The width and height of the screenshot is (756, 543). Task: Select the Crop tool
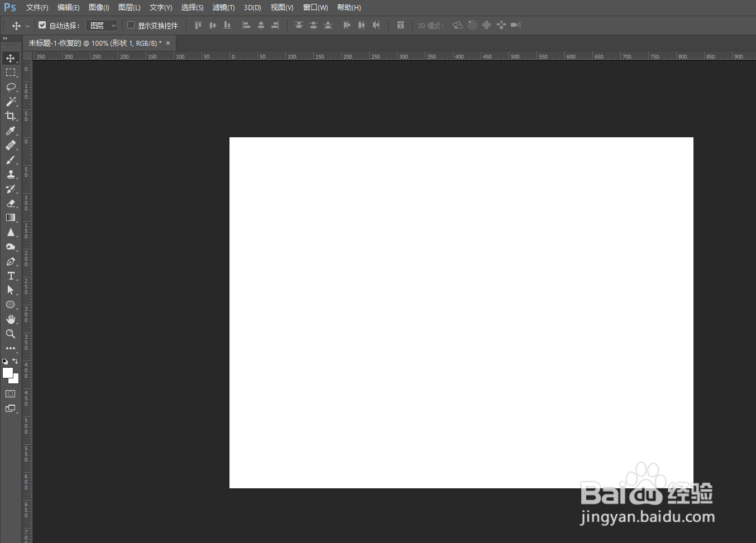(11, 116)
